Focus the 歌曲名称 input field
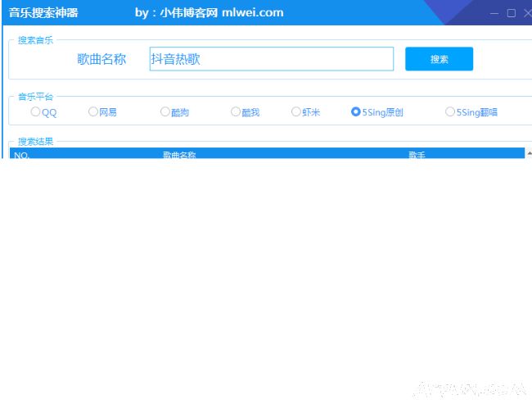Viewport: 532px width, 404px height. (x=272, y=59)
